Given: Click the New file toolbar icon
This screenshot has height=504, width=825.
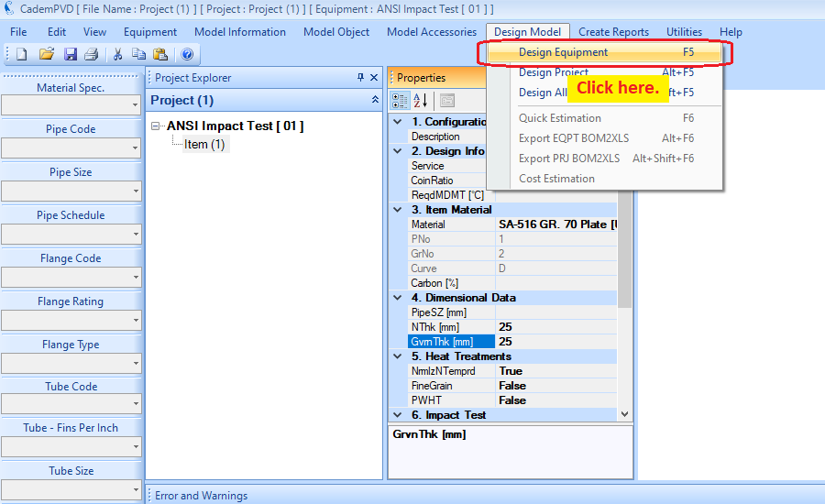Looking at the screenshot, I should pos(21,55).
